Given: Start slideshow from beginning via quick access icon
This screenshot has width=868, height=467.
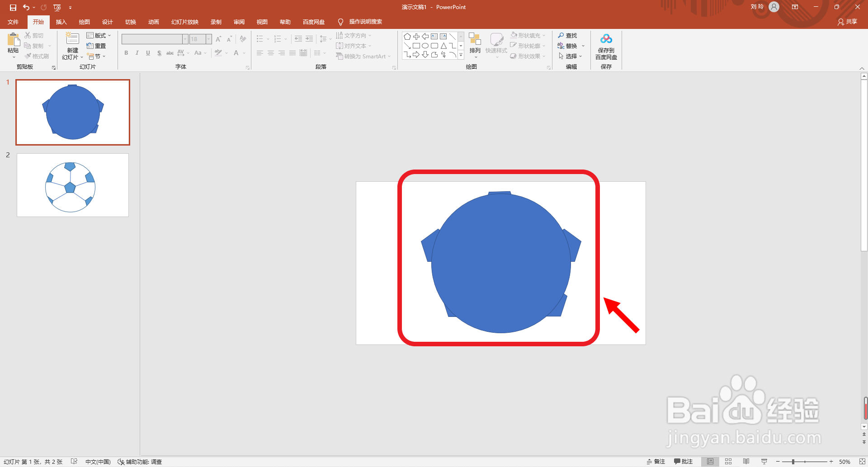Looking at the screenshot, I should point(57,7).
